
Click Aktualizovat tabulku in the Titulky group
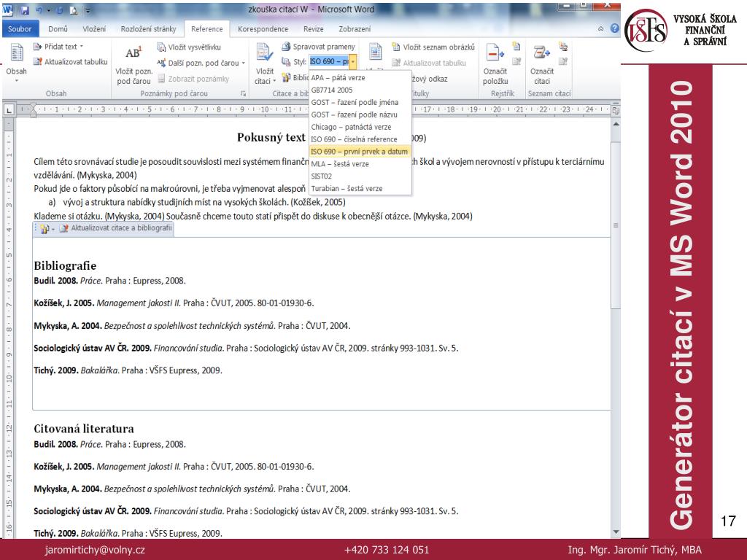(x=429, y=63)
